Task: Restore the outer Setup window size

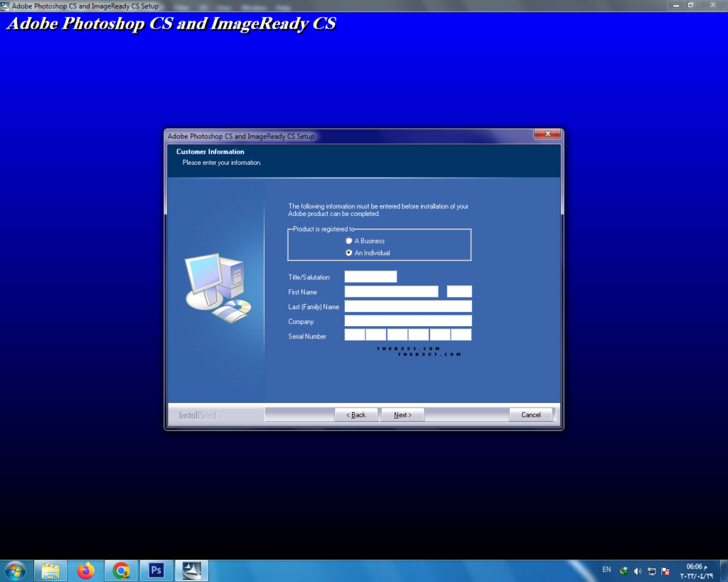Action: [691, 5]
